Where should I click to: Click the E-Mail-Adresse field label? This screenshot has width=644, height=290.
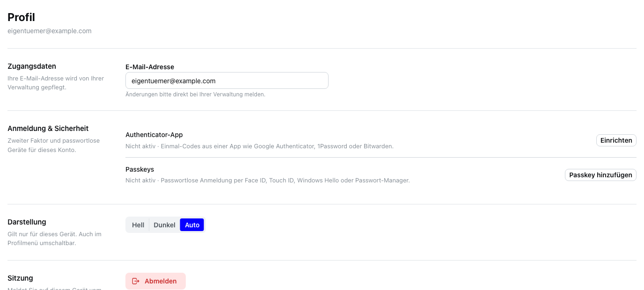coord(150,67)
